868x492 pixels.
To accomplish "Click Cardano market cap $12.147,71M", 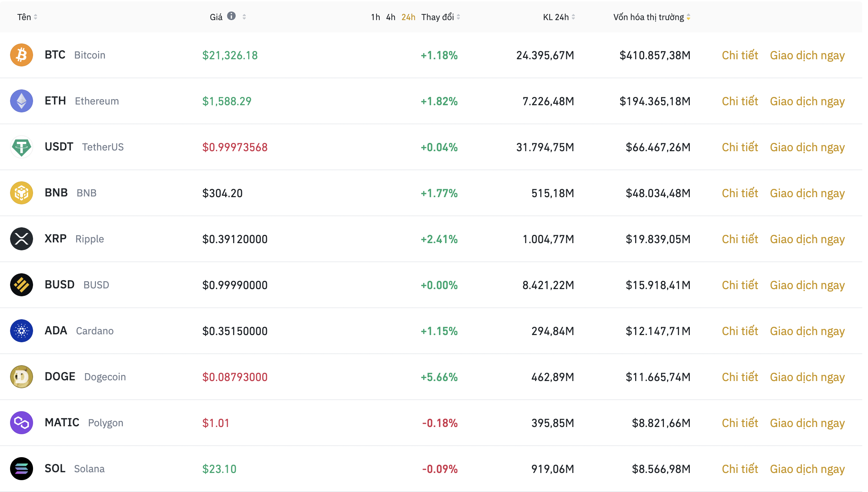I will pos(658,331).
